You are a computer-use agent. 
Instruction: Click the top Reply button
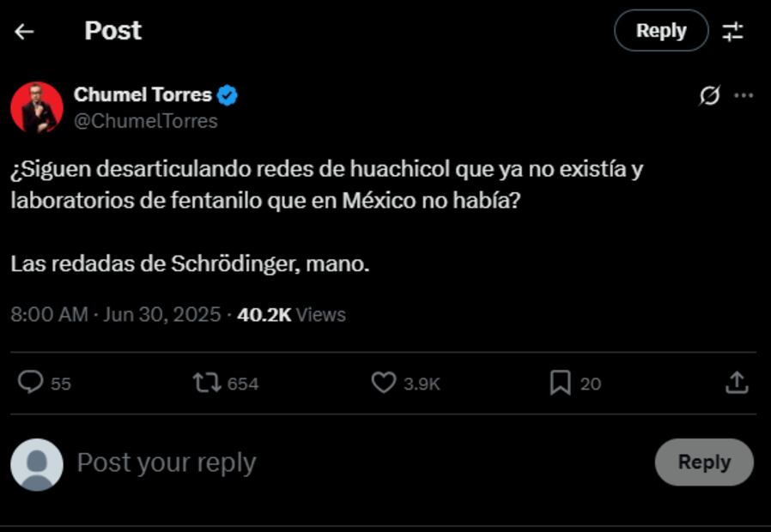point(661,31)
